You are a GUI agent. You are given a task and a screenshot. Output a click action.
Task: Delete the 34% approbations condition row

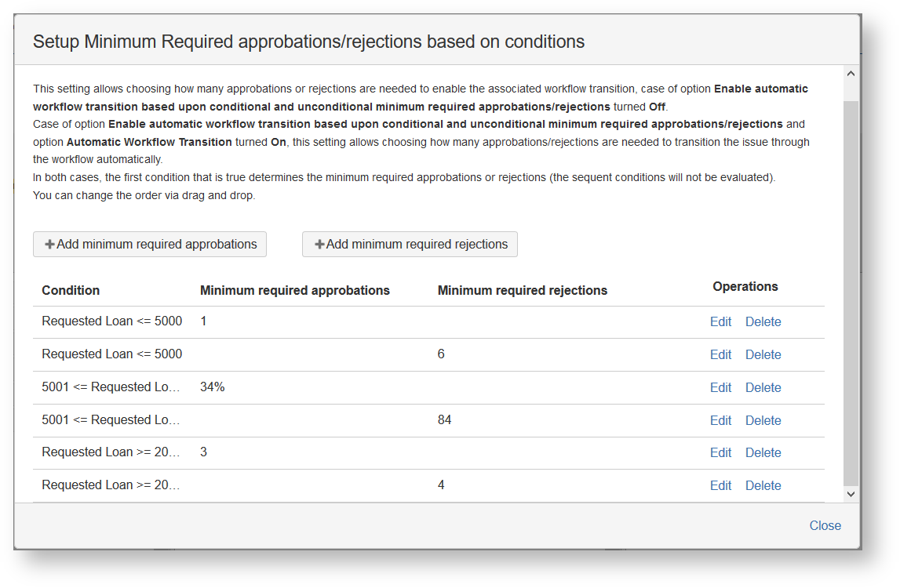click(x=763, y=388)
